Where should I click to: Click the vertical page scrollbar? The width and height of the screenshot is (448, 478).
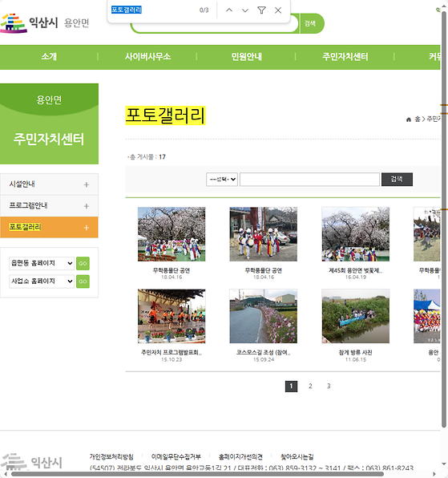(x=444, y=220)
